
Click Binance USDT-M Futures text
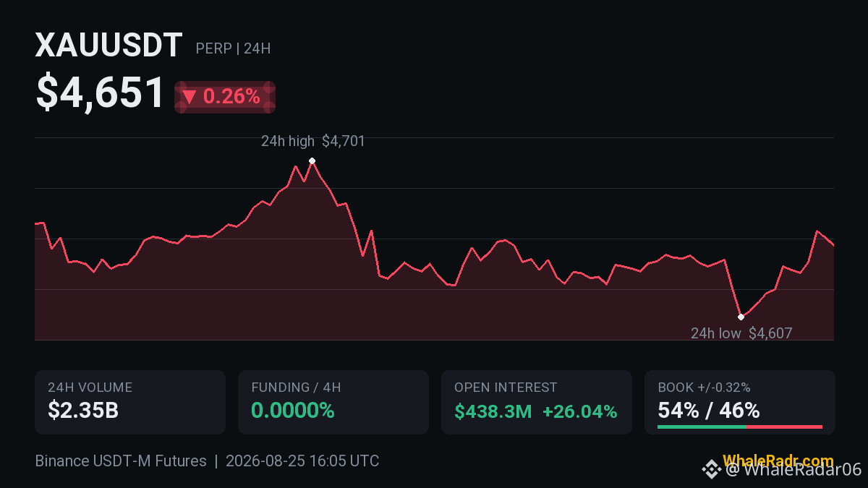(121, 461)
